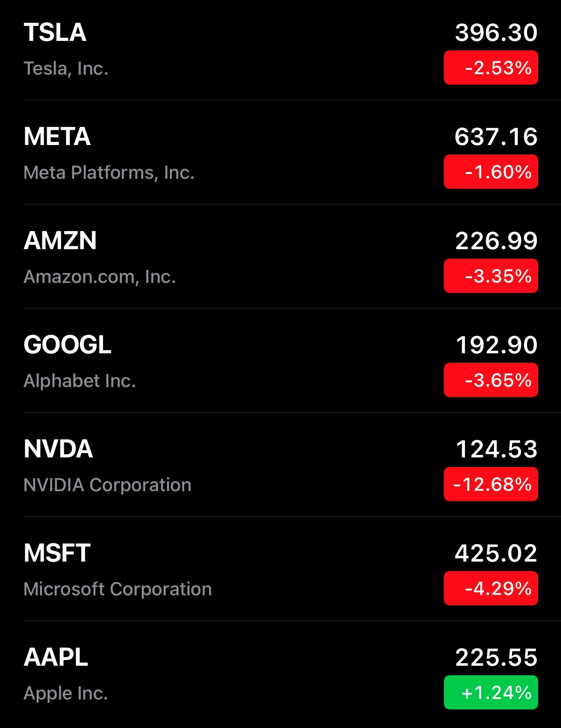Select the AMZN ticker symbol
Image resolution: width=561 pixels, height=728 pixels.
[x=60, y=241]
